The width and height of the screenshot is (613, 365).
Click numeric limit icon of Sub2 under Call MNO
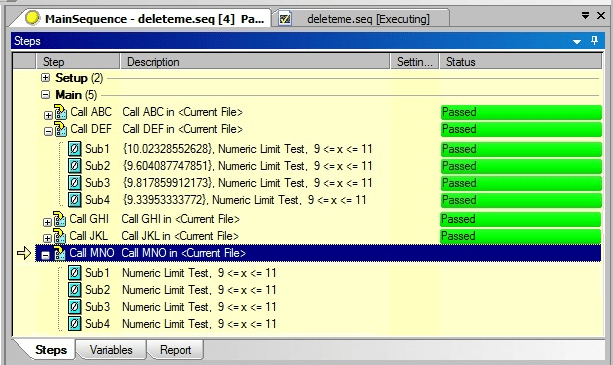point(75,290)
